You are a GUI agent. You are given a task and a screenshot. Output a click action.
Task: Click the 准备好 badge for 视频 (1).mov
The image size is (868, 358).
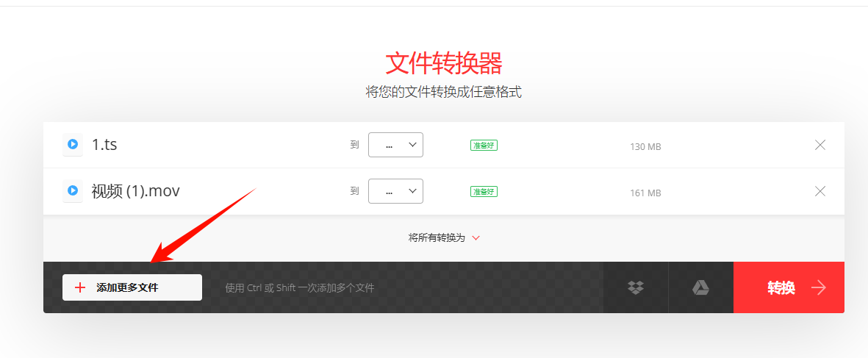[484, 191]
